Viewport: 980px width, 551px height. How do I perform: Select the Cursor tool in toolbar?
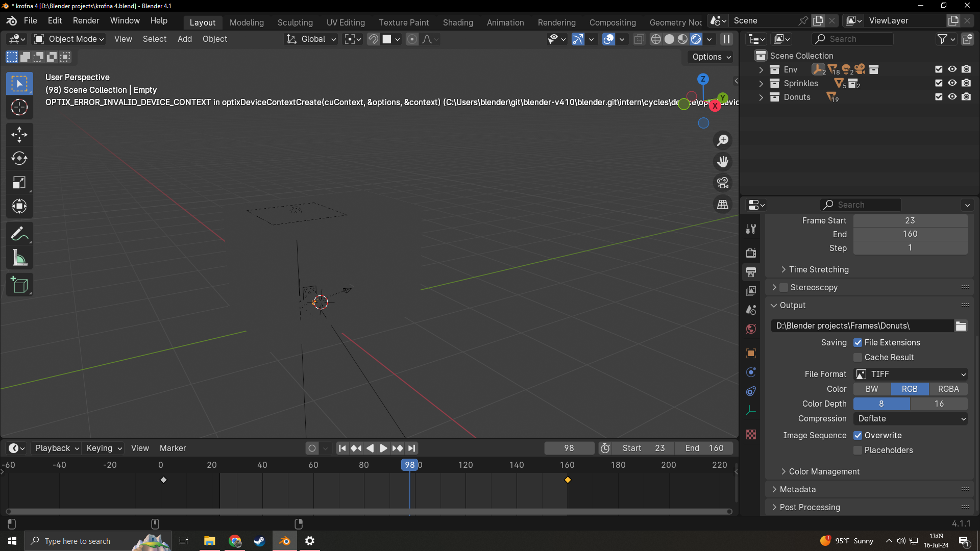pyautogui.click(x=19, y=108)
